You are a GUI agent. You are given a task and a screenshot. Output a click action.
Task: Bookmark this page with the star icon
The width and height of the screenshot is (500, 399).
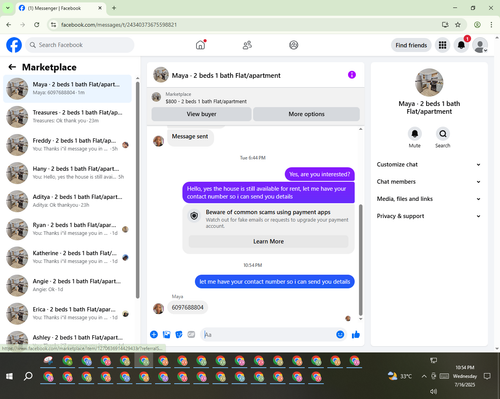click(458, 25)
